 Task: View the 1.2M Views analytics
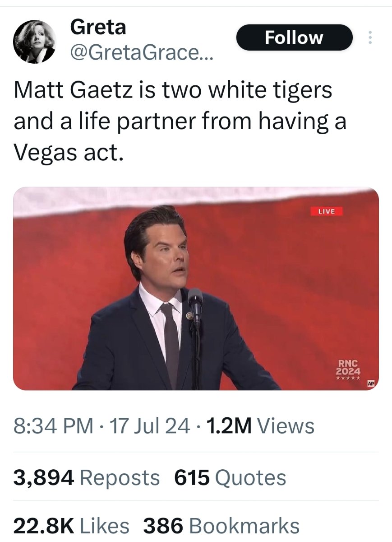[259, 426]
